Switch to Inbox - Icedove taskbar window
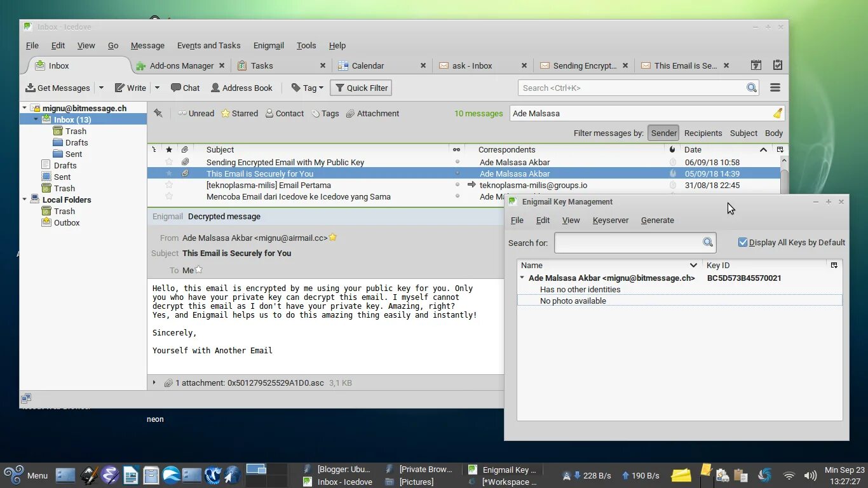The width and height of the screenshot is (868, 488). tap(338, 482)
